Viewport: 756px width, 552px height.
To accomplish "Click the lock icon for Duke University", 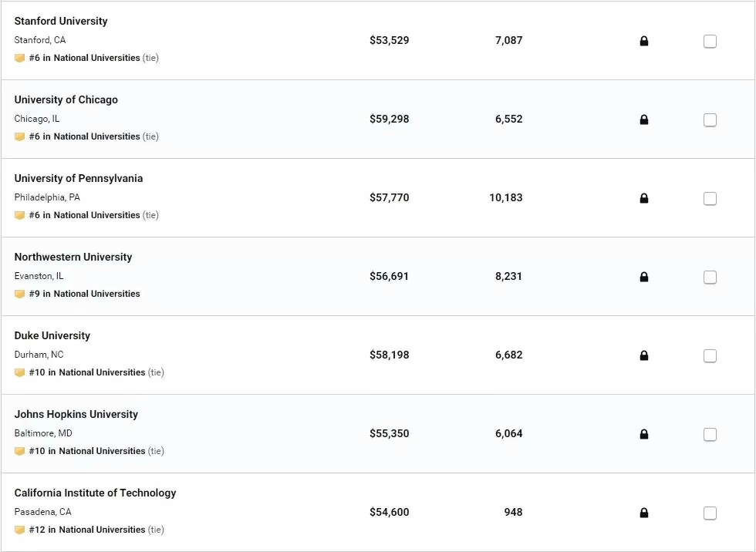I will 644,355.
